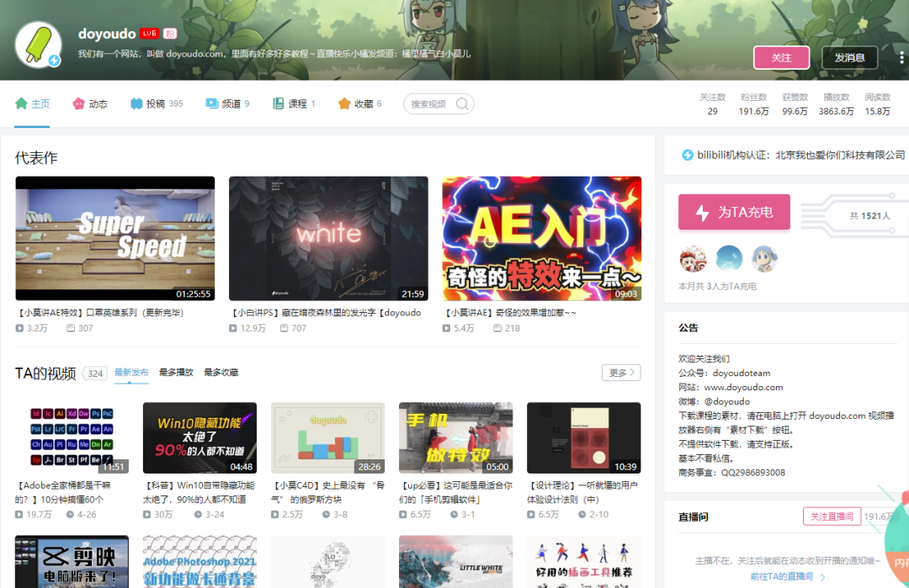Image resolution: width=909 pixels, height=588 pixels.
Task: Click the LV6 level badge
Action: click(x=150, y=34)
